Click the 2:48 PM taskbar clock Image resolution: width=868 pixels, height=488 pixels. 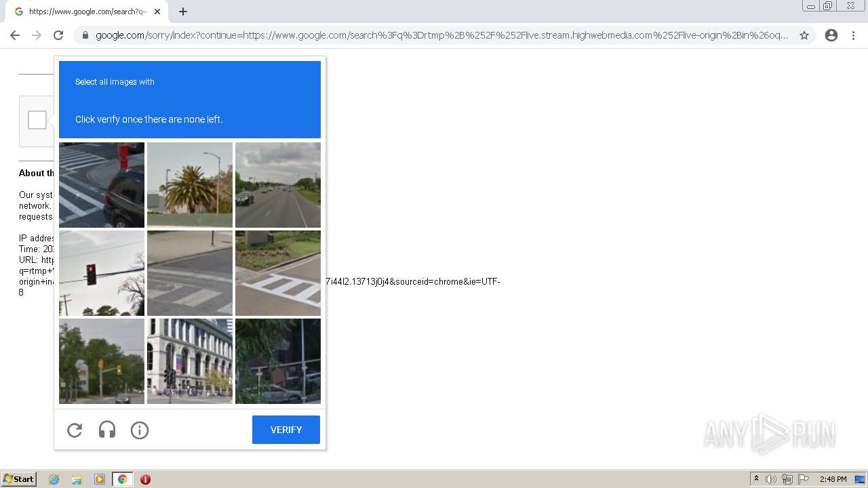833,479
